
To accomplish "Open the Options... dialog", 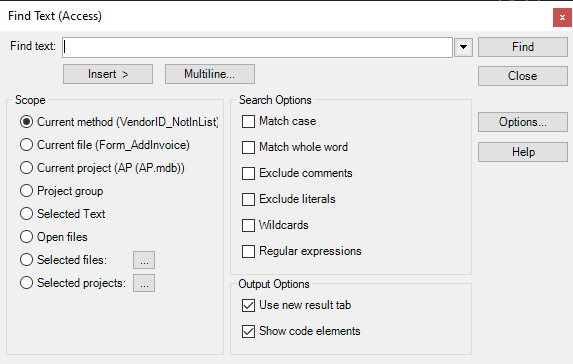I will click(523, 122).
